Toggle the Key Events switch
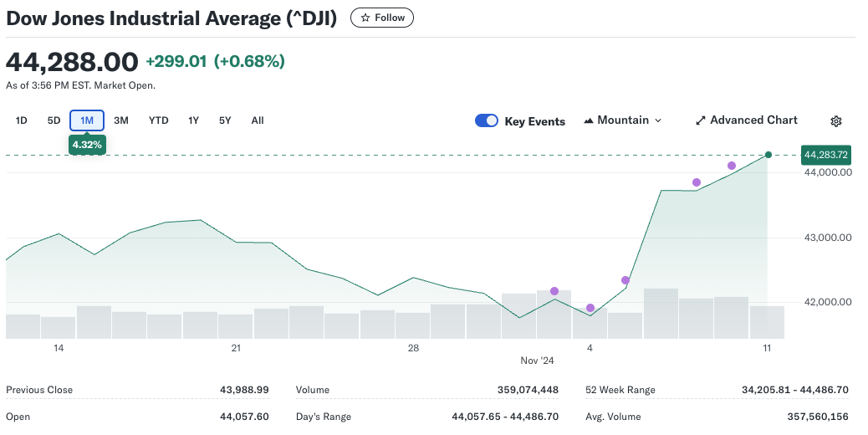 click(x=487, y=120)
